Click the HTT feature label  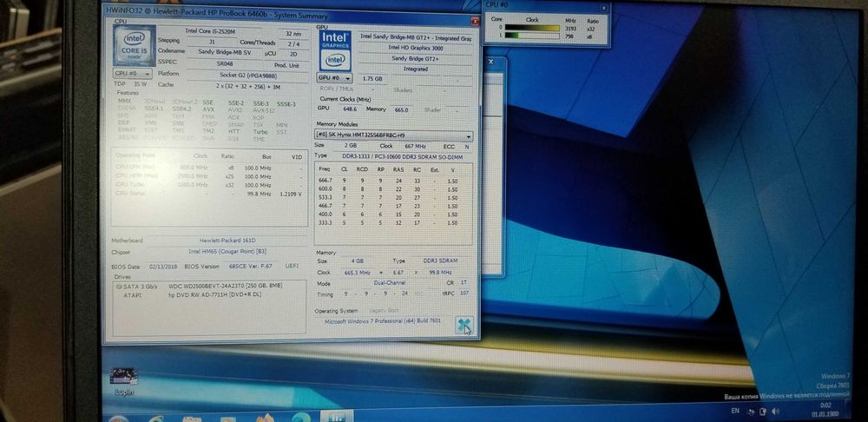[x=234, y=132]
